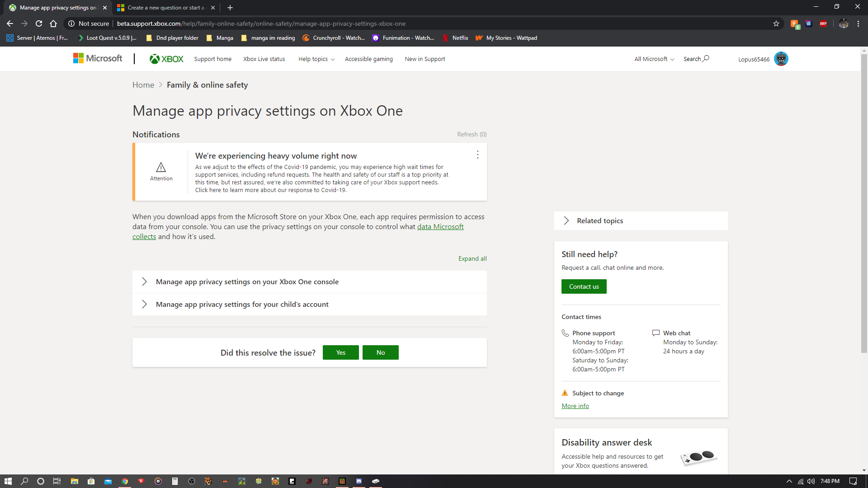Open Mail app from the taskbar
868x488 pixels.
pyautogui.click(x=108, y=481)
